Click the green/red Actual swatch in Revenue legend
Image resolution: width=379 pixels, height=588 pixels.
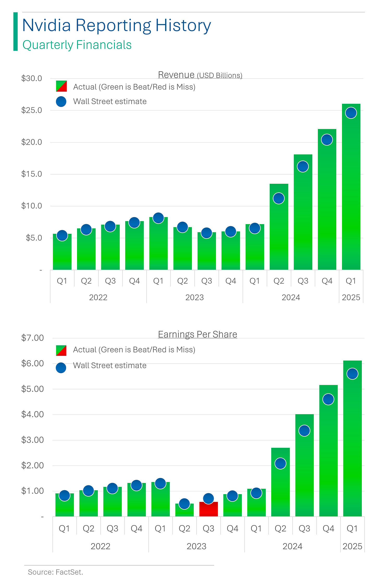(61, 86)
